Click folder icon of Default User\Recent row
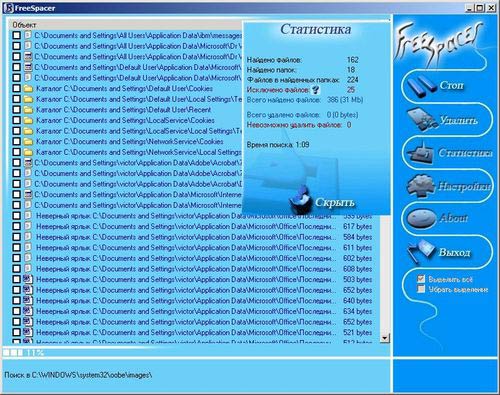Image resolution: width=500 pixels, height=395 pixels. coord(28,110)
